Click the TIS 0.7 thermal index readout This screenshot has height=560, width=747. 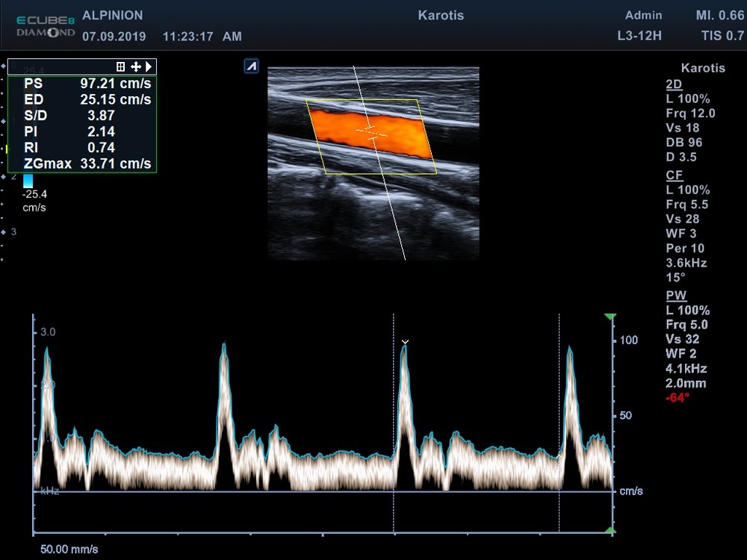point(722,36)
